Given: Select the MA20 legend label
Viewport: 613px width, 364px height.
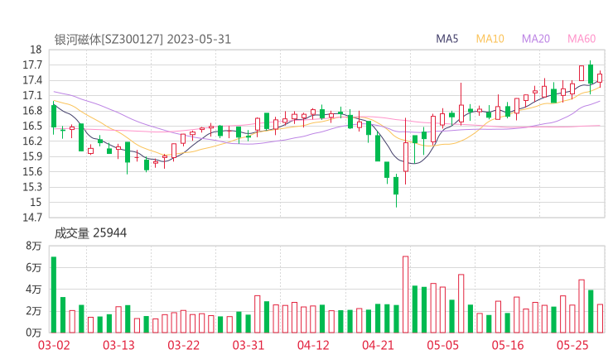Looking at the screenshot, I should 536,39.
